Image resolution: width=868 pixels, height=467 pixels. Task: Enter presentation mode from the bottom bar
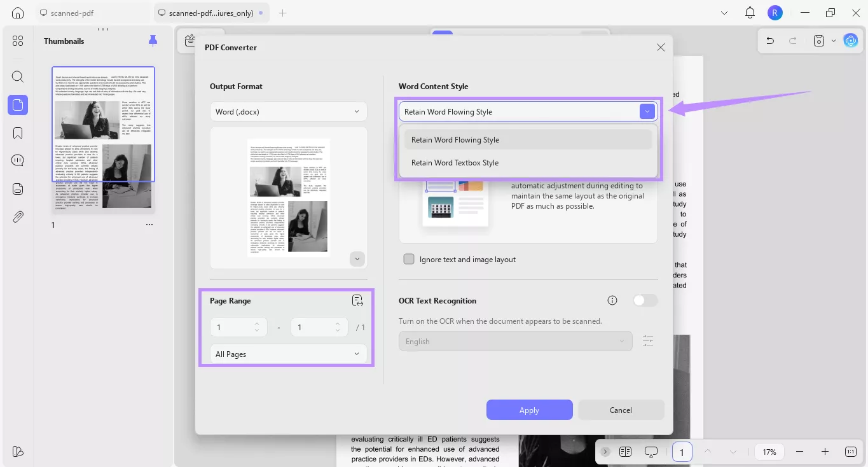pyautogui.click(x=651, y=452)
